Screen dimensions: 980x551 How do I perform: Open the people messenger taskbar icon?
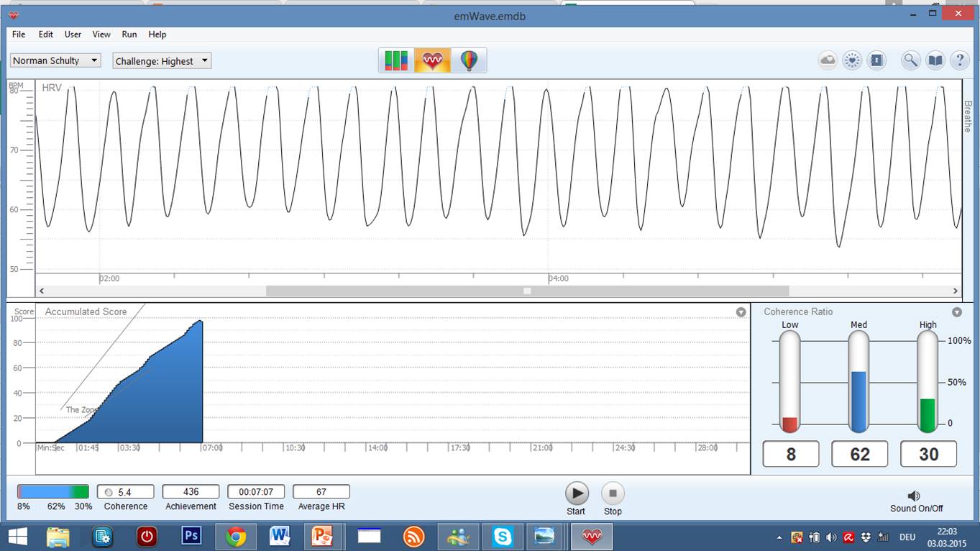click(458, 537)
